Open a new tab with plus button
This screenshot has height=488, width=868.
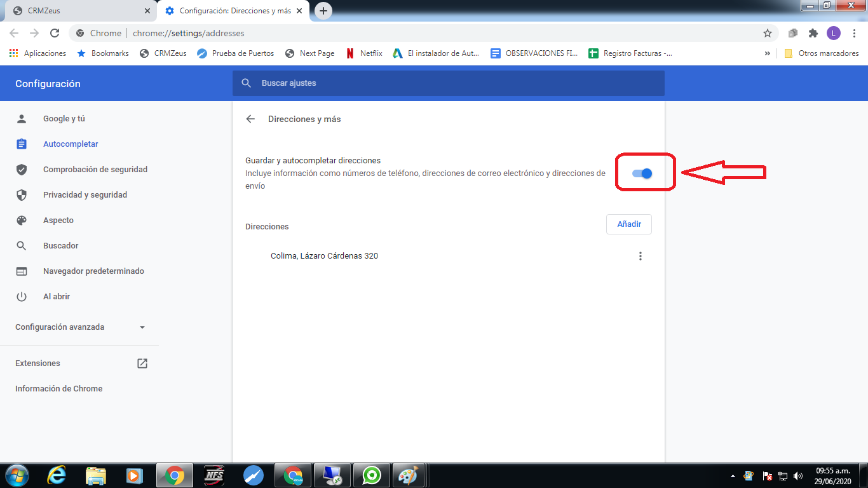(x=323, y=11)
